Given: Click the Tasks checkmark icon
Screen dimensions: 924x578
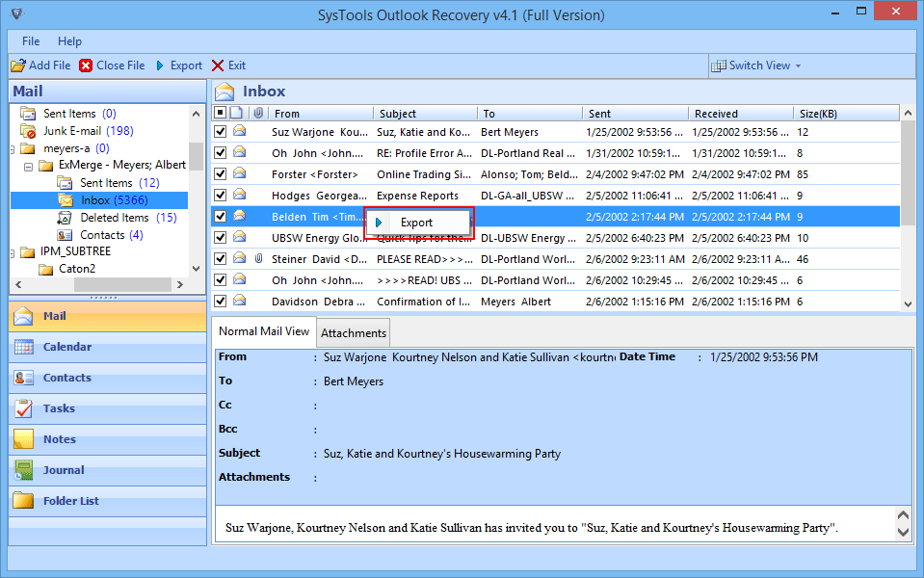Looking at the screenshot, I should (23, 408).
